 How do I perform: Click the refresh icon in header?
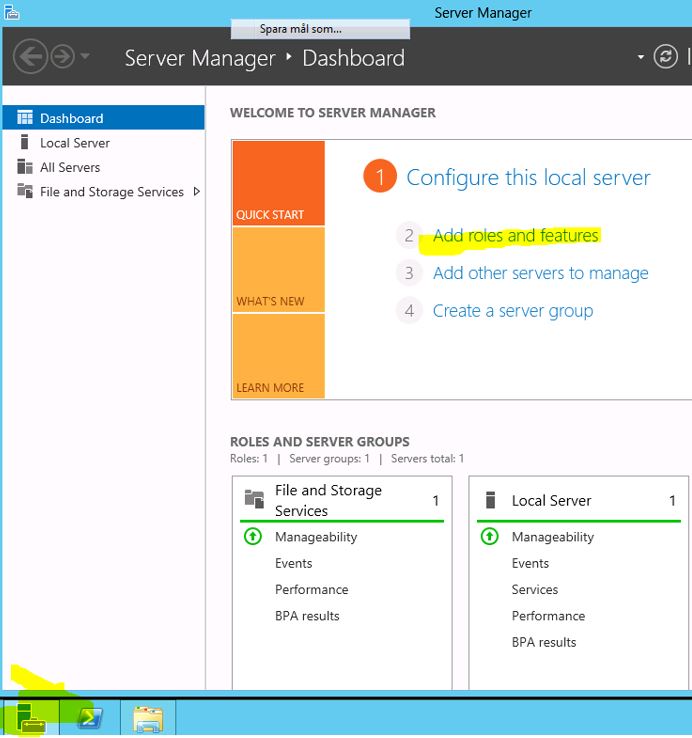click(x=665, y=57)
